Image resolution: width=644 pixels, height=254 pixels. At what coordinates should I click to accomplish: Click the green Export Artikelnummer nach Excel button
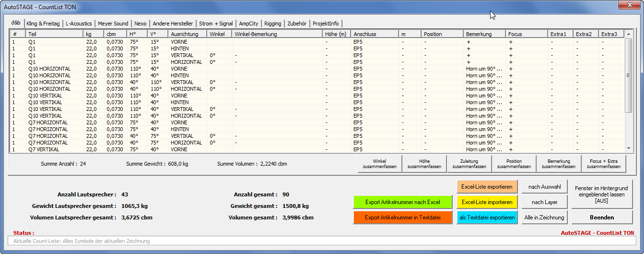point(403,202)
